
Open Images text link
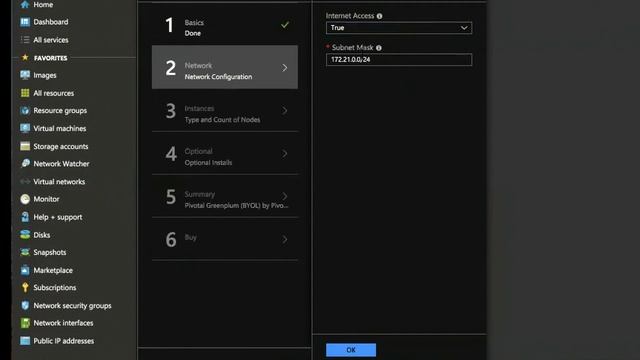click(x=45, y=76)
